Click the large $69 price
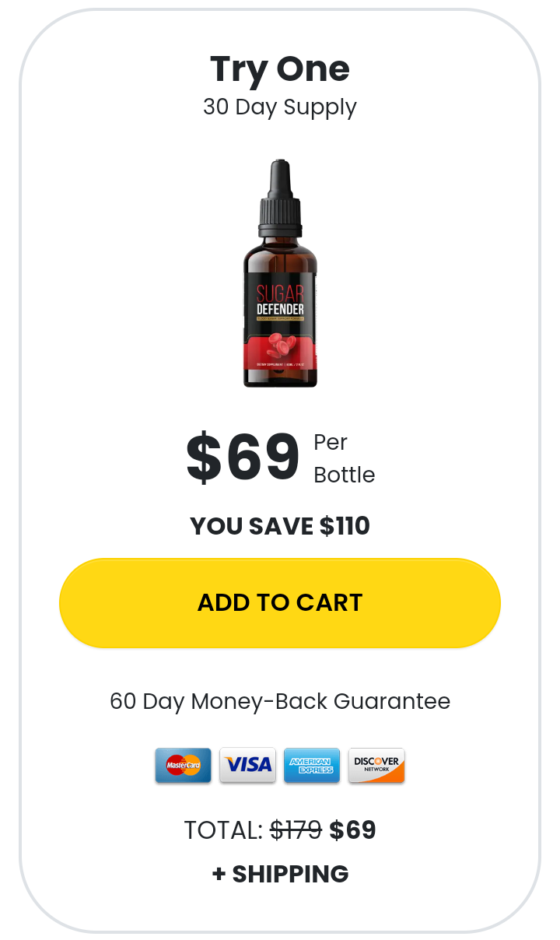 [x=243, y=458]
